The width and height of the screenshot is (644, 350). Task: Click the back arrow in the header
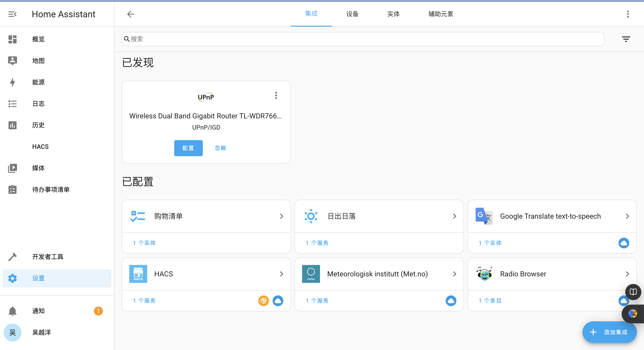[131, 14]
